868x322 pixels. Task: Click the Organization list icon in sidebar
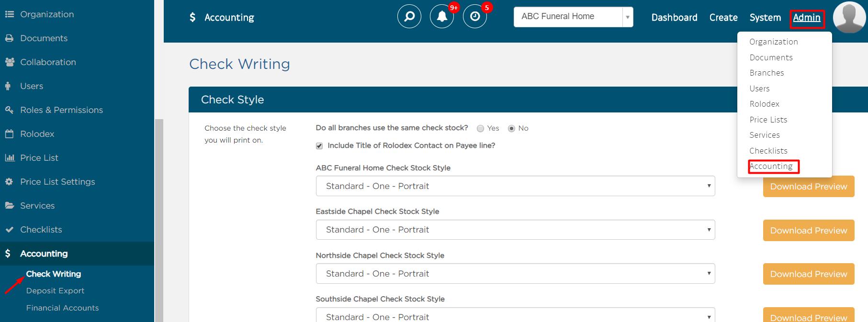(9, 14)
